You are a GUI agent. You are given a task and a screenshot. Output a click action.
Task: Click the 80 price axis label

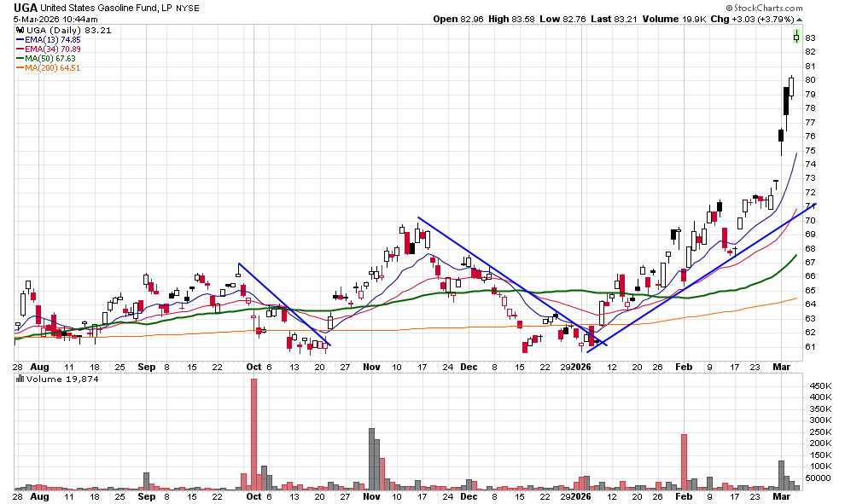(x=810, y=79)
